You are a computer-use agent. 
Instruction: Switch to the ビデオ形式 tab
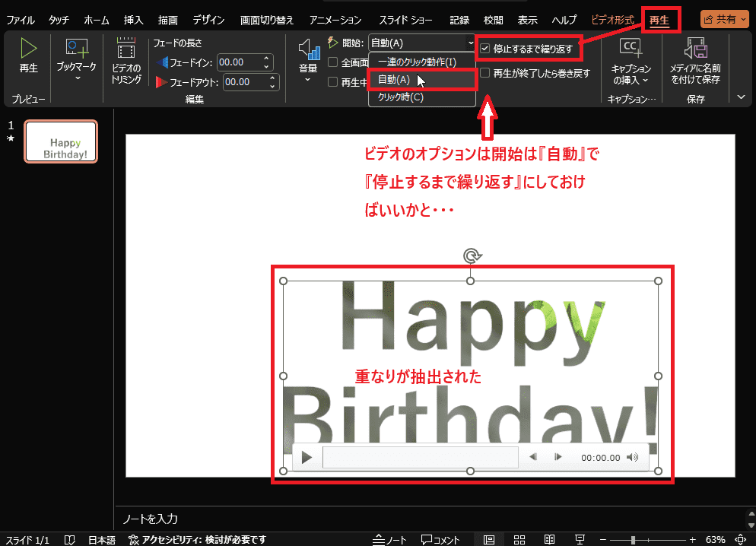tap(612, 20)
